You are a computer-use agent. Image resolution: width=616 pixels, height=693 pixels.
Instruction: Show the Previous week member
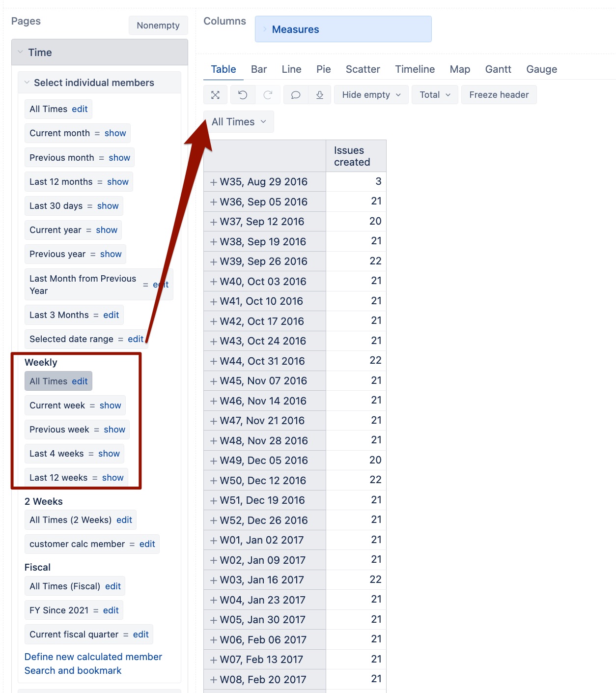(114, 430)
